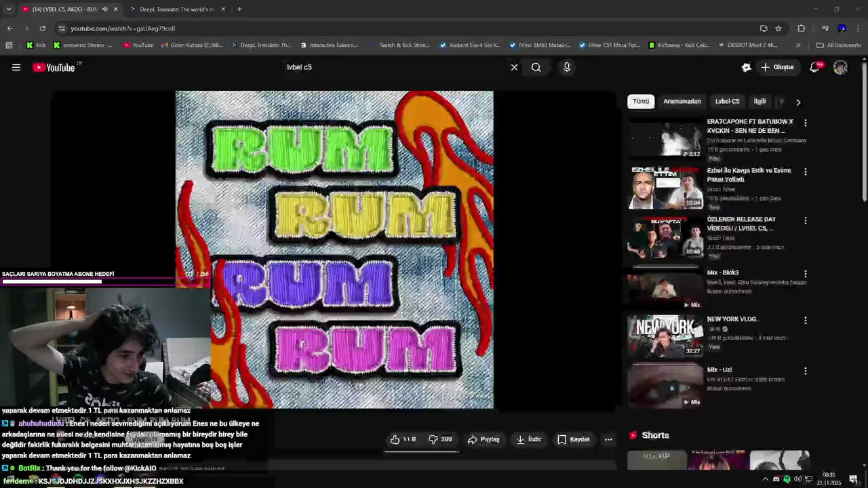Image resolution: width=868 pixels, height=488 pixels.
Task: Open the tab search dropdown arrow
Action: (9, 9)
